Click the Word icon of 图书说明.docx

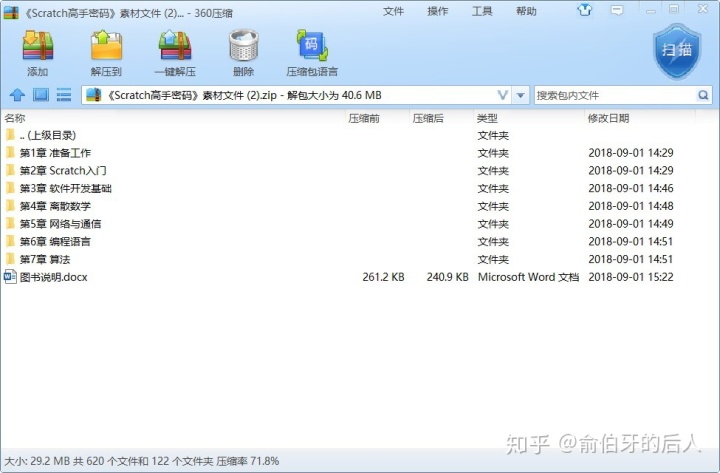10,277
